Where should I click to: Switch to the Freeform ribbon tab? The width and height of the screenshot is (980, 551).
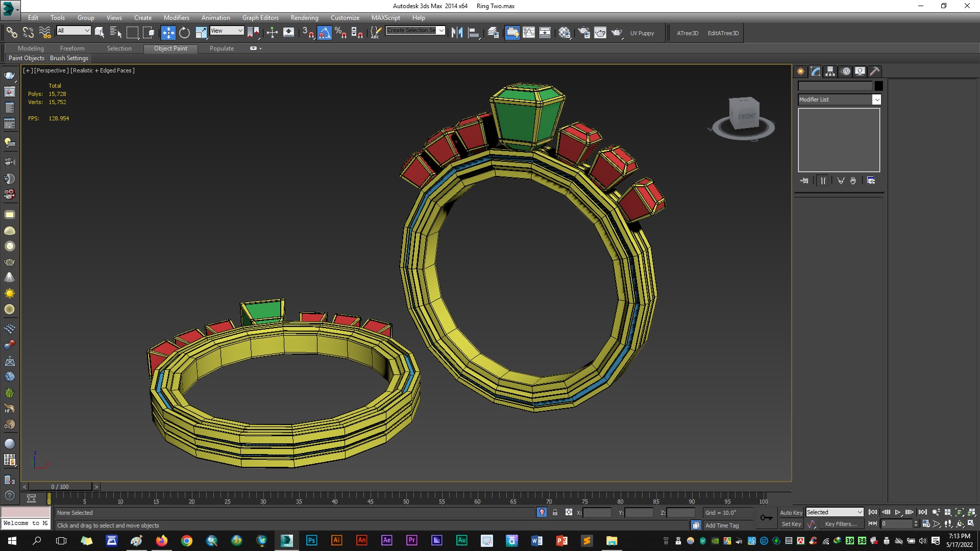click(x=72, y=48)
